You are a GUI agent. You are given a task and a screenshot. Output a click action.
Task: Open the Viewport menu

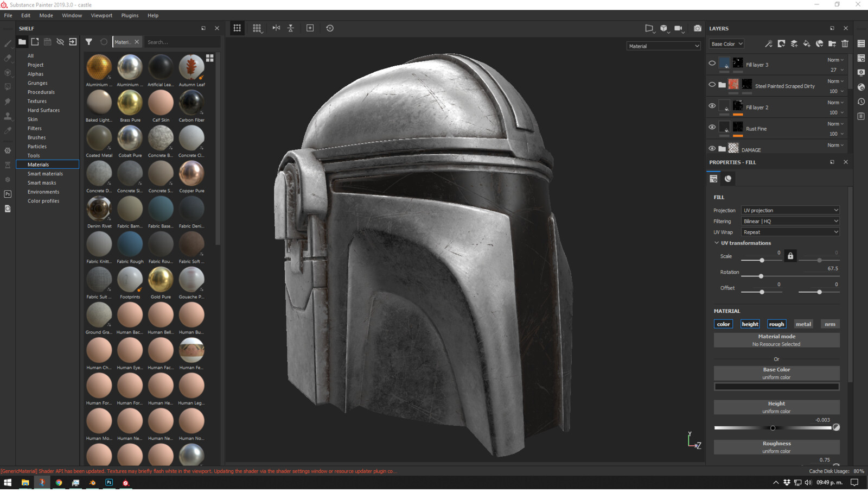[x=101, y=15]
